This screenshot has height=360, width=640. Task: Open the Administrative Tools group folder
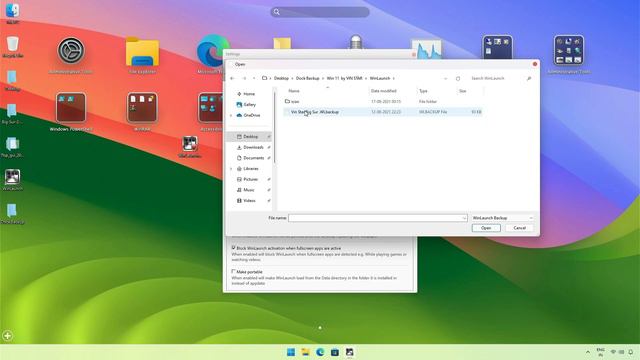pyautogui.click(x=569, y=50)
